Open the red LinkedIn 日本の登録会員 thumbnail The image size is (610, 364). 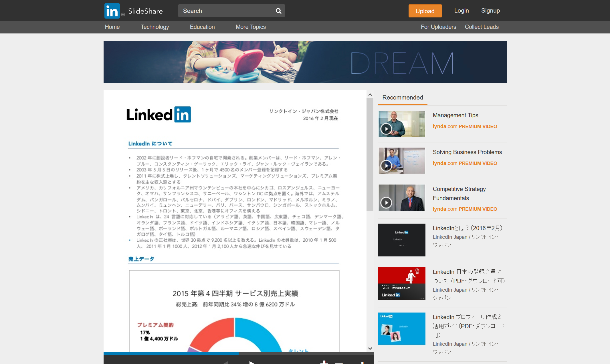[x=402, y=284]
